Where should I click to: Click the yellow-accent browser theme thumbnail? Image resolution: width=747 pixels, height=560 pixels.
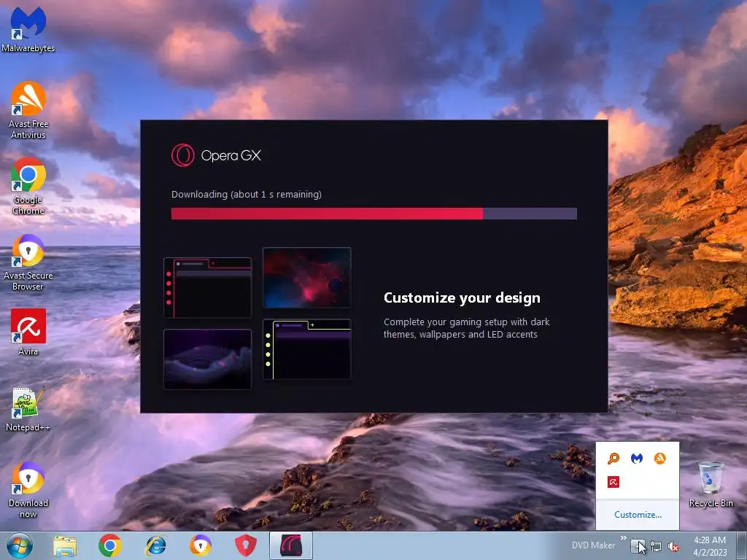pyautogui.click(x=307, y=349)
